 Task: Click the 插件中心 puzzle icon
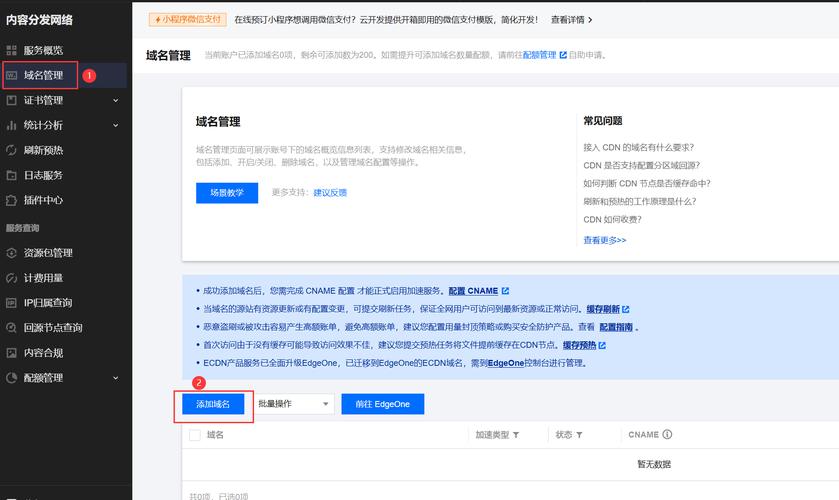(11, 200)
